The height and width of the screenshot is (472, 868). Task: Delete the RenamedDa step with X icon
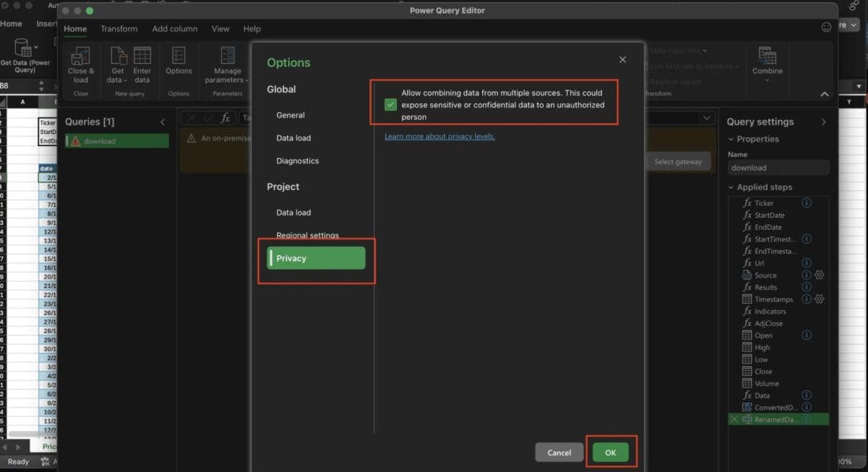coord(735,419)
